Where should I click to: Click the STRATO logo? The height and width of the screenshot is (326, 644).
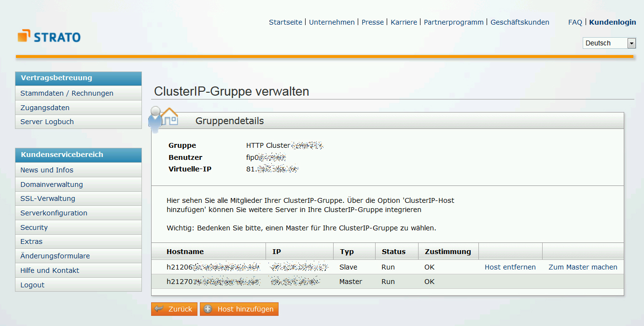[48, 36]
